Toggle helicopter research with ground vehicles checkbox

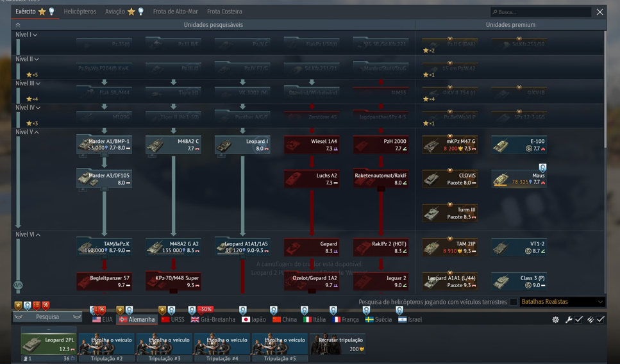click(513, 302)
